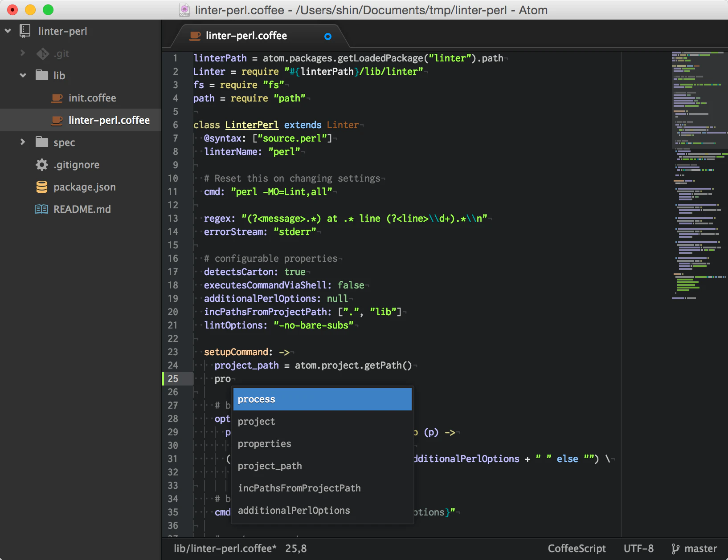Choose 'project_path' autocomplete suggestion
Image resolution: width=728 pixels, height=560 pixels.
point(322,466)
